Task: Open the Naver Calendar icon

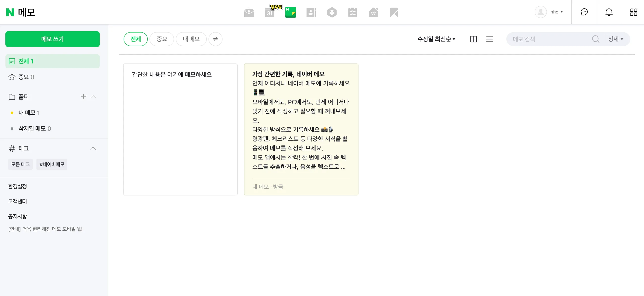Action: coord(270,12)
